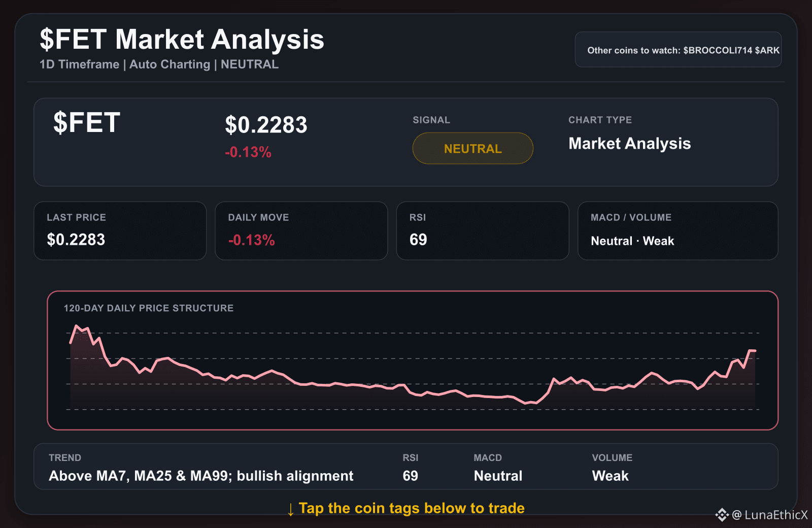Click the down arrow before Tap the coin tags
The image size is (812, 528).
(x=290, y=509)
